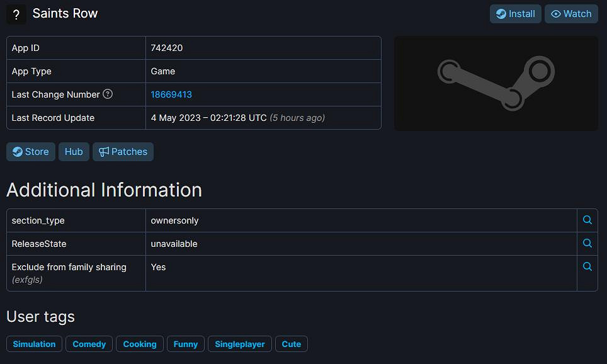The width and height of the screenshot is (607, 364).
Task: Open the Steam Store page button
Action: (x=31, y=152)
